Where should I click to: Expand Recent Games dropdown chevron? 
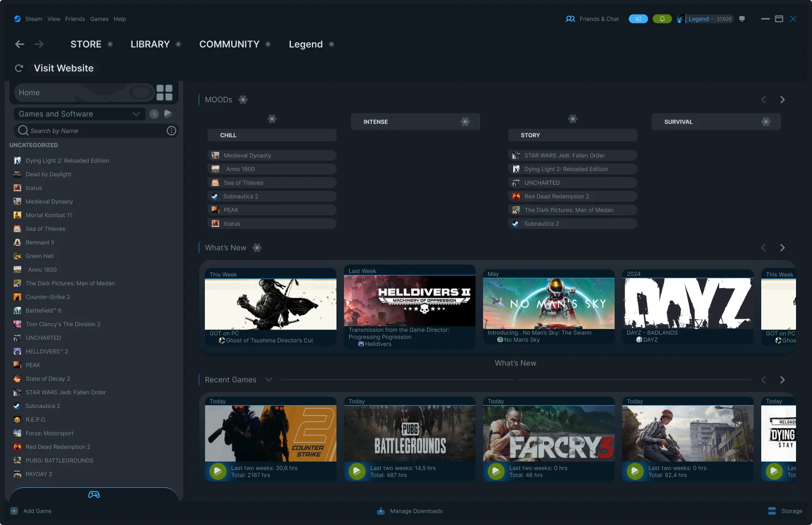(269, 380)
